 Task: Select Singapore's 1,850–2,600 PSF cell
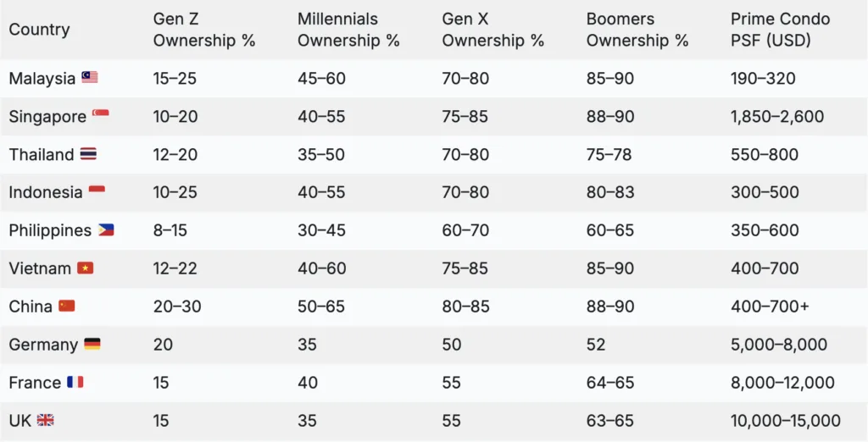pos(776,117)
